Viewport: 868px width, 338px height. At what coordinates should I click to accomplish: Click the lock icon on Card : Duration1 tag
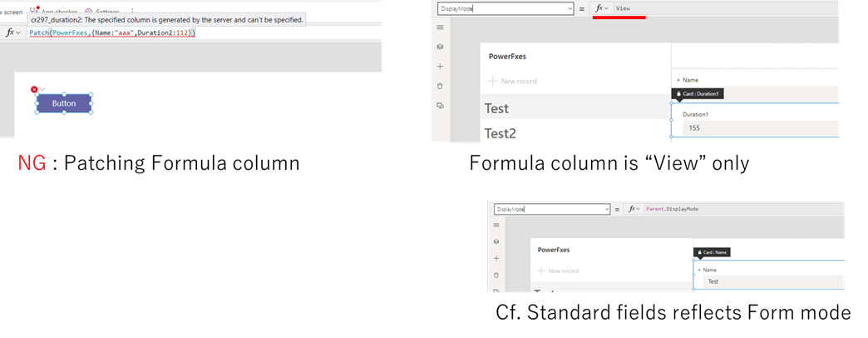678,94
